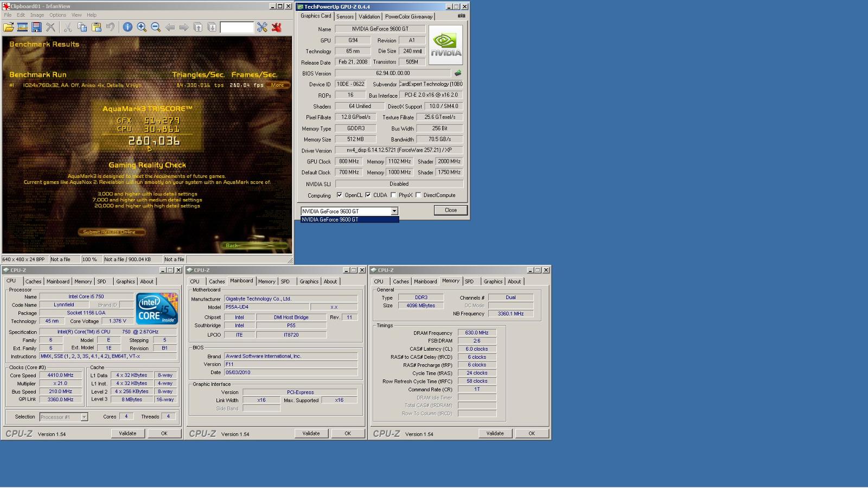Image resolution: width=868 pixels, height=488 pixels.
Task: Open About tab in the Memory CPU-Z window
Action: (x=514, y=282)
